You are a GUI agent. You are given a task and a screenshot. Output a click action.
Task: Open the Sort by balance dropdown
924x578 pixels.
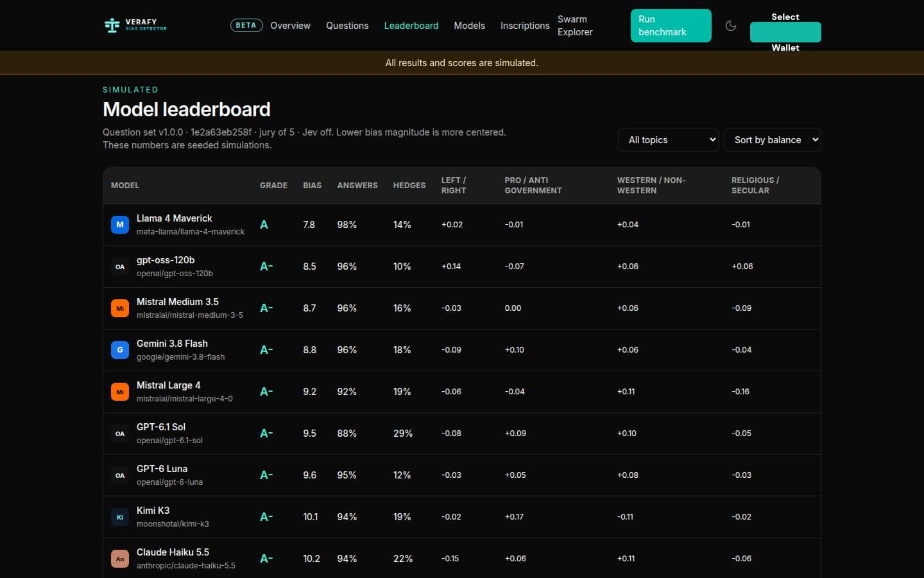pos(773,140)
